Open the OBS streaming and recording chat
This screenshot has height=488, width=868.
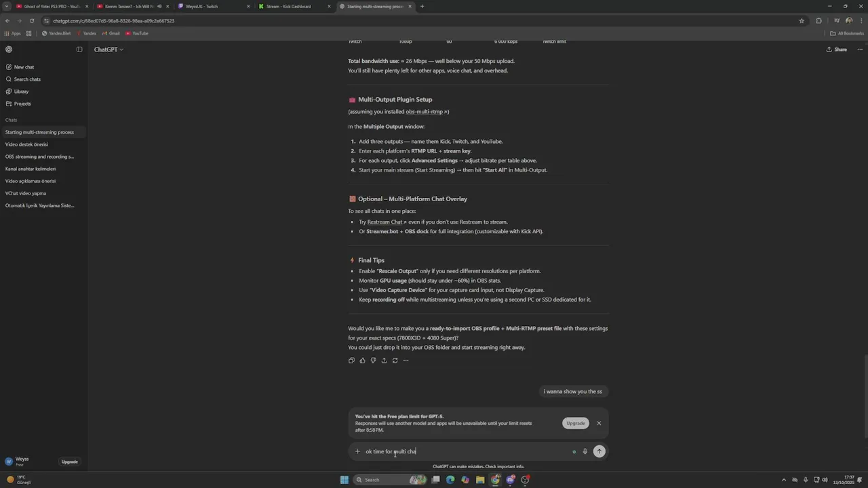coord(43,157)
